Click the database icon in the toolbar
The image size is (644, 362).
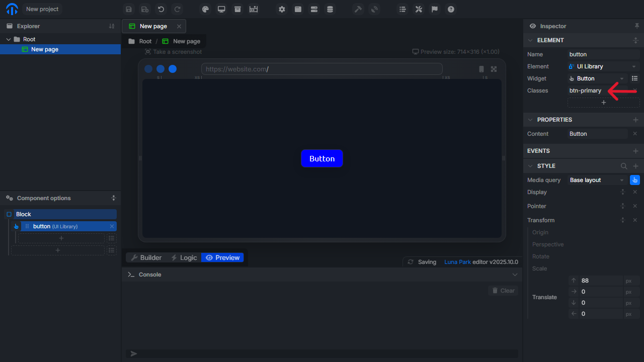click(330, 9)
